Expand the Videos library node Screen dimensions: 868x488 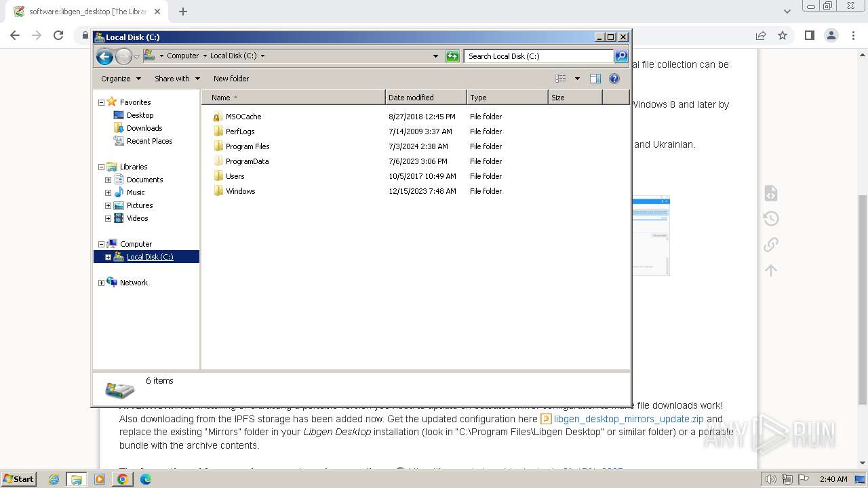pyautogui.click(x=108, y=218)
